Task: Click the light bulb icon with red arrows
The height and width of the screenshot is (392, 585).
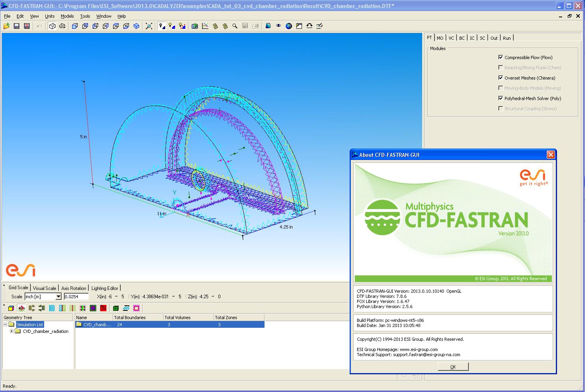Action: 182,26
